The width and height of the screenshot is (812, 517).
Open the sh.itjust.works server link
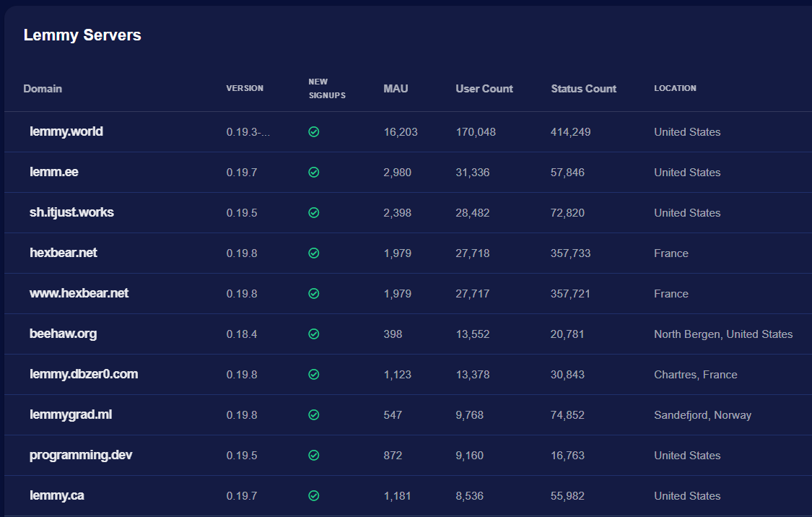pos(71,212)
